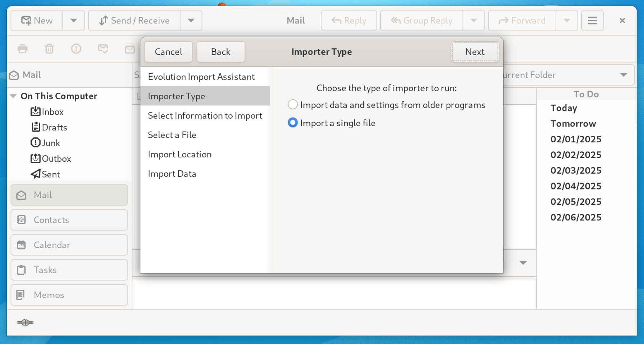Expand the Send / Receive dropdown arrow
This screenshot has width=644, height=344.
click(191, 20)
